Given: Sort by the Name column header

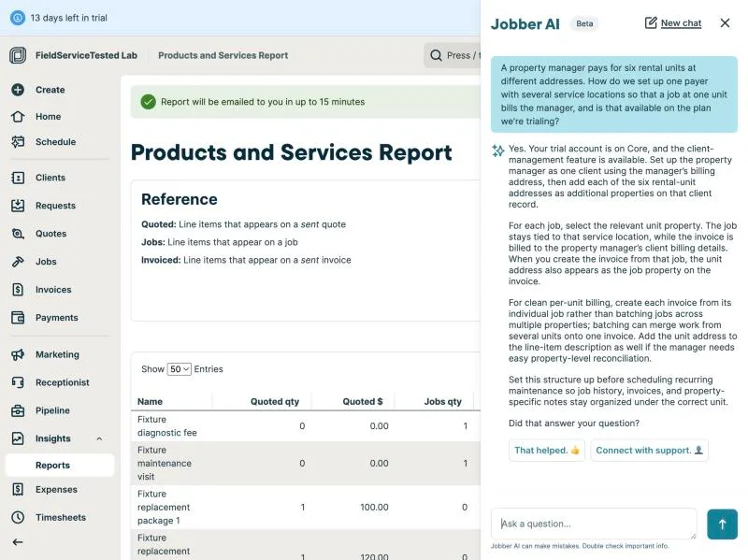Looking at the screenshot, I should [x=150, y=402].
